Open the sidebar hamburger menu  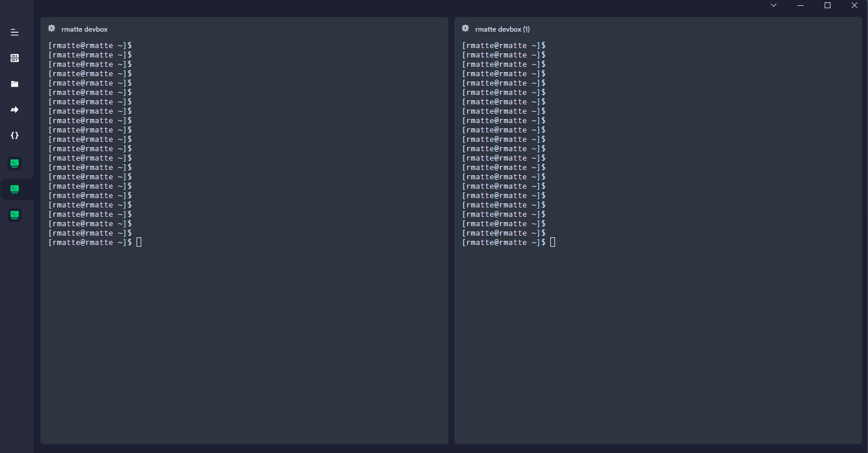pos(15,32)
